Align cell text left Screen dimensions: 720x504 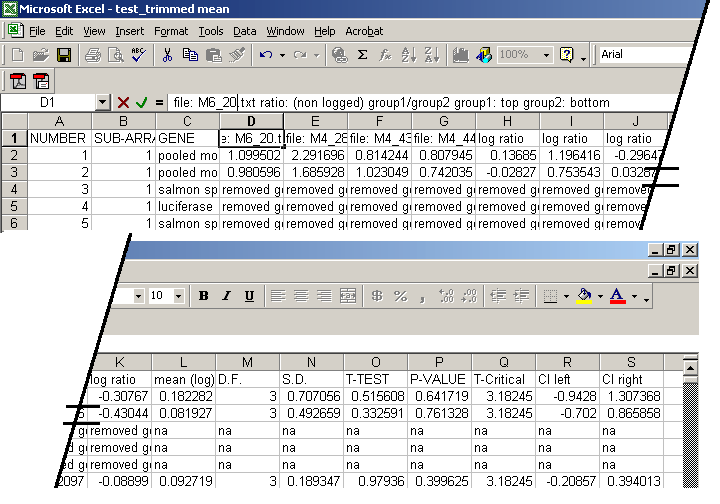point(278,296)
